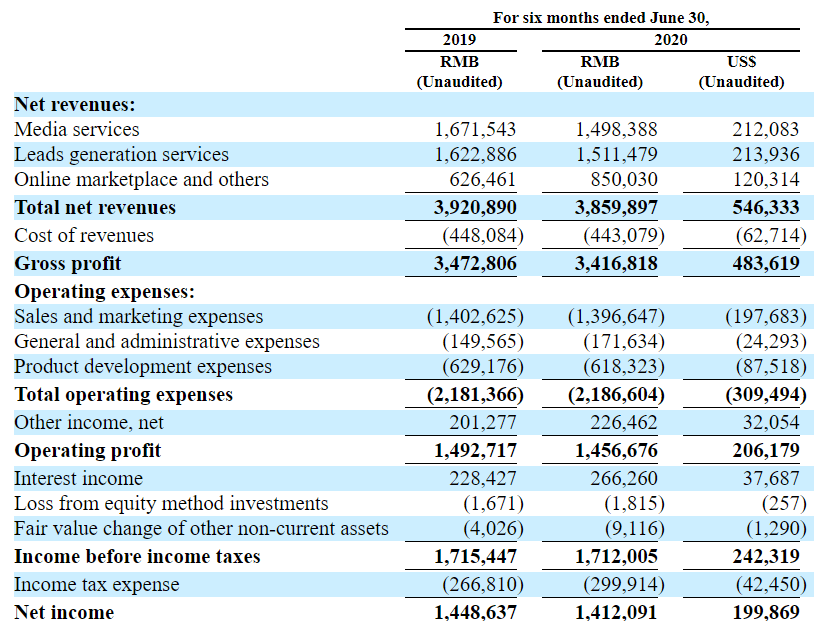Viewport: 819px width, 621px height.
Task: Click Income before taxes US$ value 242,319
Action: coord(766,557)
